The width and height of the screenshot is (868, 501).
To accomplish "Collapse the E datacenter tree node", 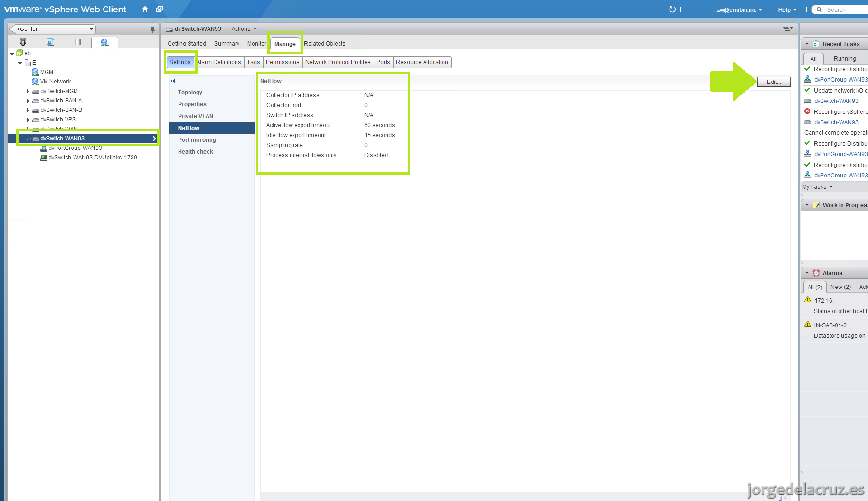I will coord(20,63).
